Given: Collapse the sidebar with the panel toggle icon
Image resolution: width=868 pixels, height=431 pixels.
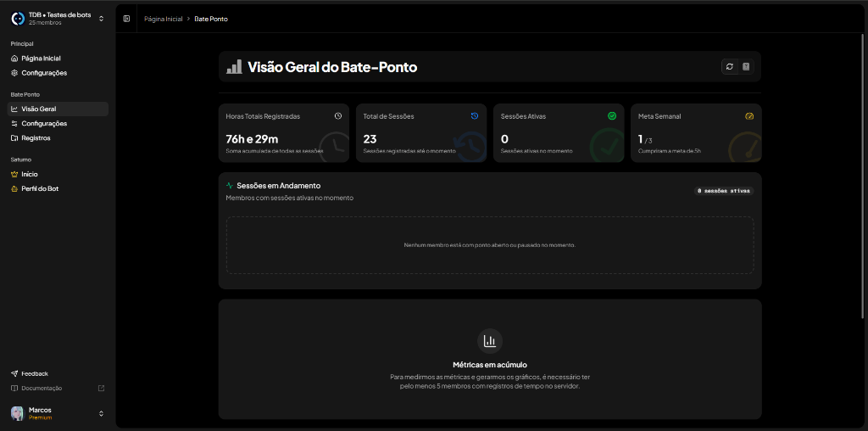Looking at the screenshot, I should (127, 19).
